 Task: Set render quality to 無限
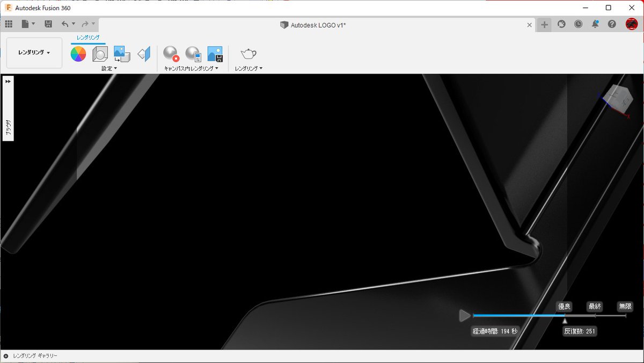tap(625, 307)
